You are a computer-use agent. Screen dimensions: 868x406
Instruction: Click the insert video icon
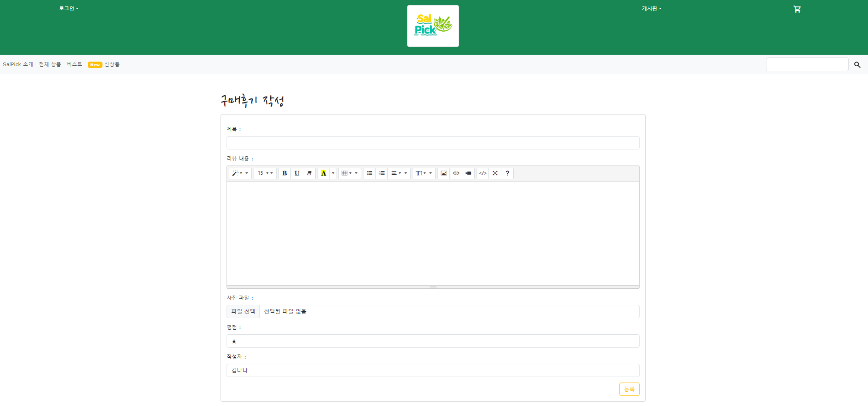coord(468,173)
